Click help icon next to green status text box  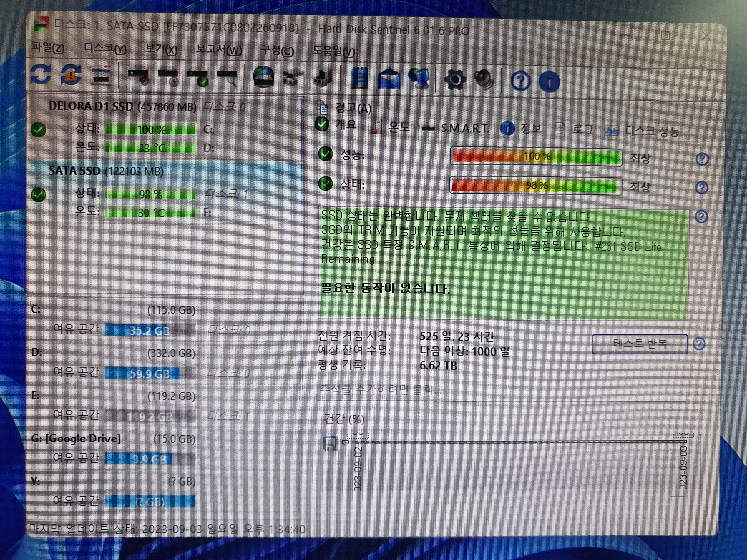(701, 217)
